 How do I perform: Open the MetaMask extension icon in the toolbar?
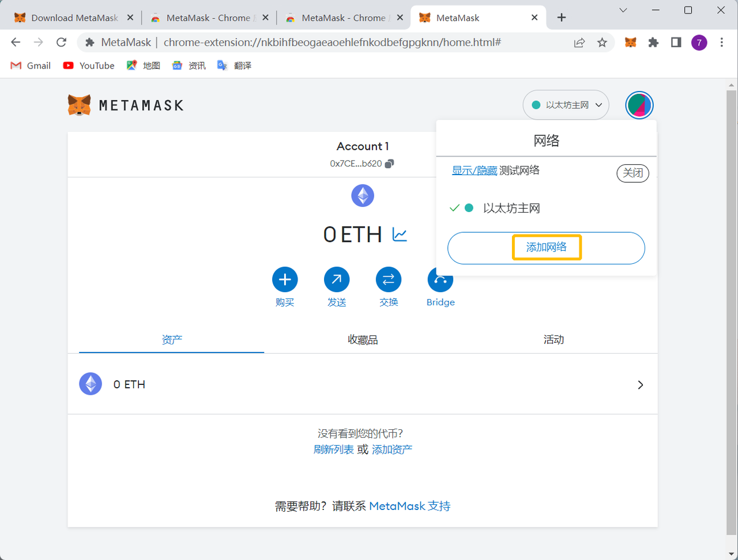coord(631,42)
